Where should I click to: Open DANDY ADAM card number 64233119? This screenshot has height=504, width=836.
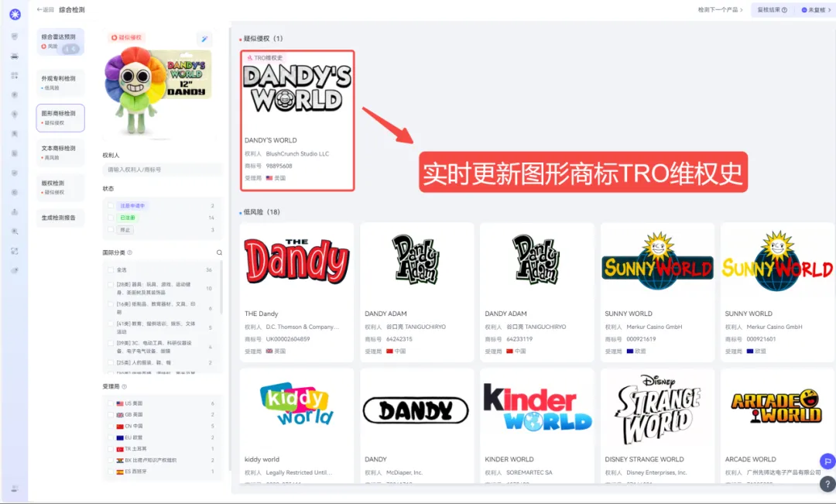537,293
